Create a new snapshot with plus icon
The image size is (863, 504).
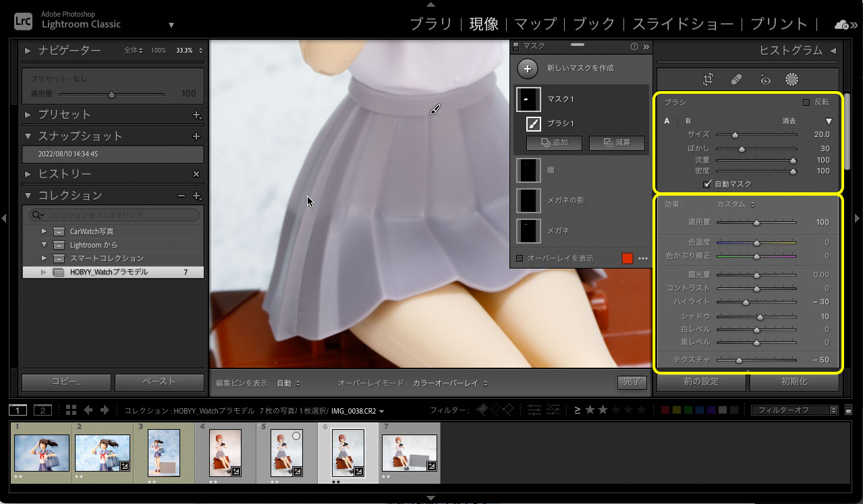[196, 136]
